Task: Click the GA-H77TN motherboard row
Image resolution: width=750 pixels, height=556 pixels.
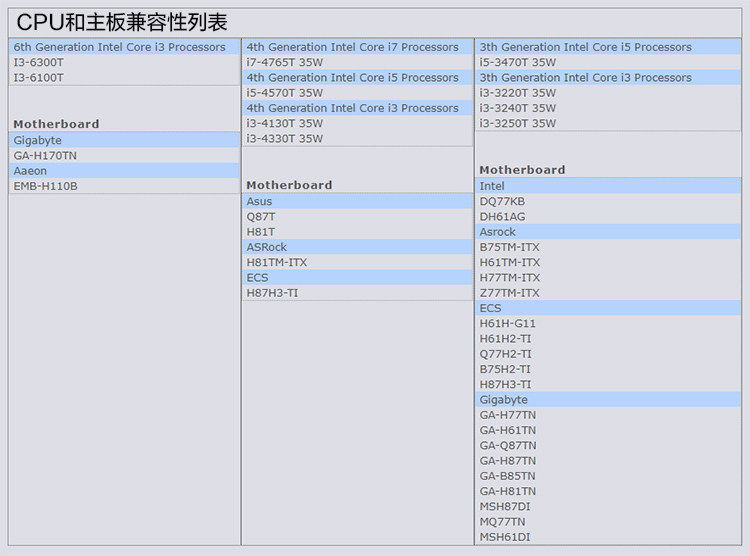Action: click(608, 415)
